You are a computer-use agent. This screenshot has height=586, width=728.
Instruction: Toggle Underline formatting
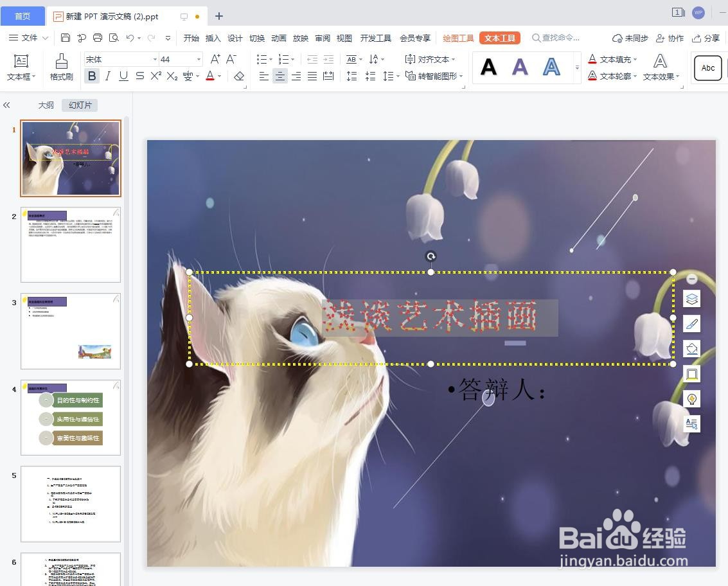pyautogui.click(x=123, y=76)
